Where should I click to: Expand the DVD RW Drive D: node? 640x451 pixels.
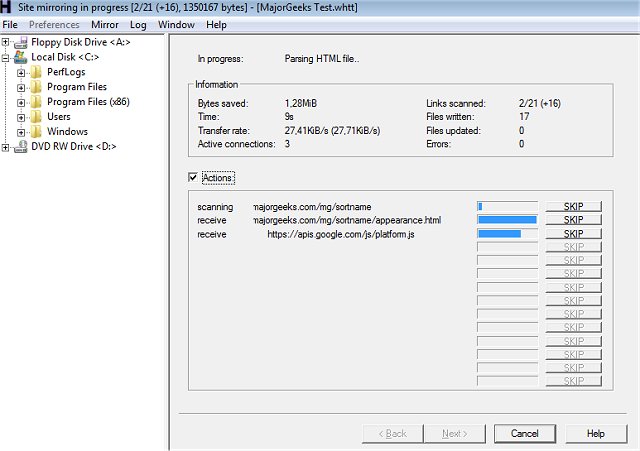5,147
